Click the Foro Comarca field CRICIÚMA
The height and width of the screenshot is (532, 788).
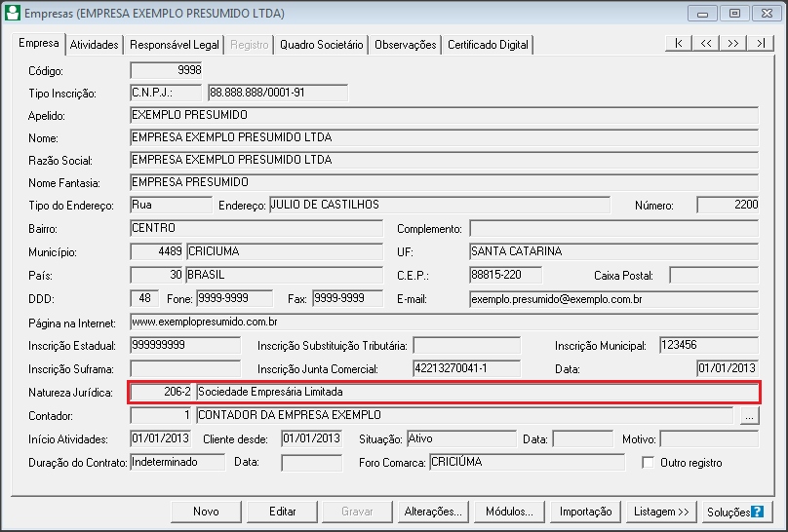tap(528, 462)
